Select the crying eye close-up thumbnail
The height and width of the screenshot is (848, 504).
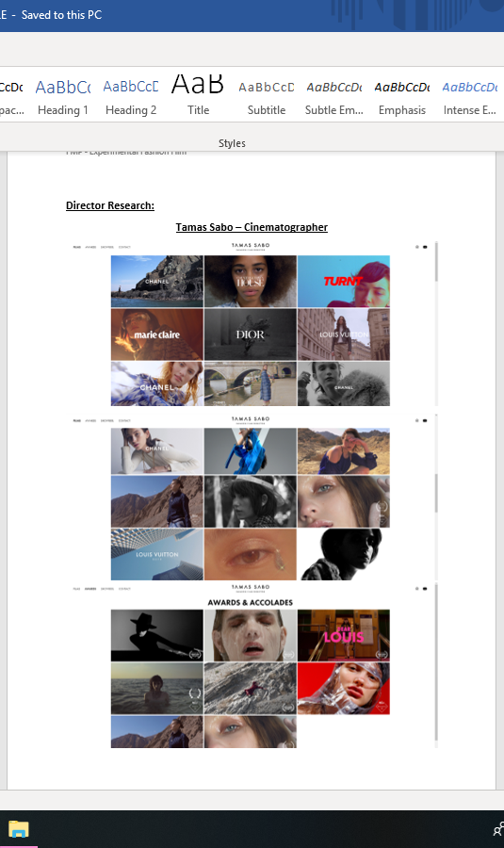[x=250, y=554]
